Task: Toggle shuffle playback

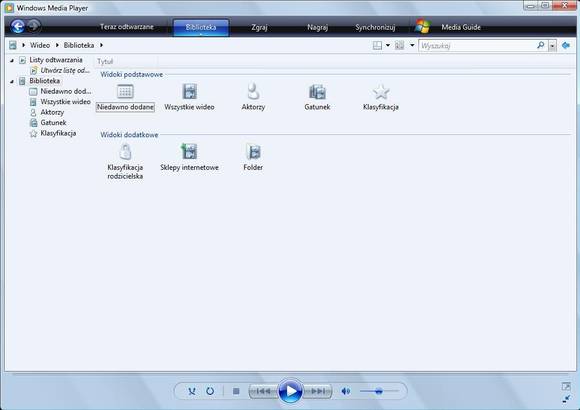Action: click(192, 391)
